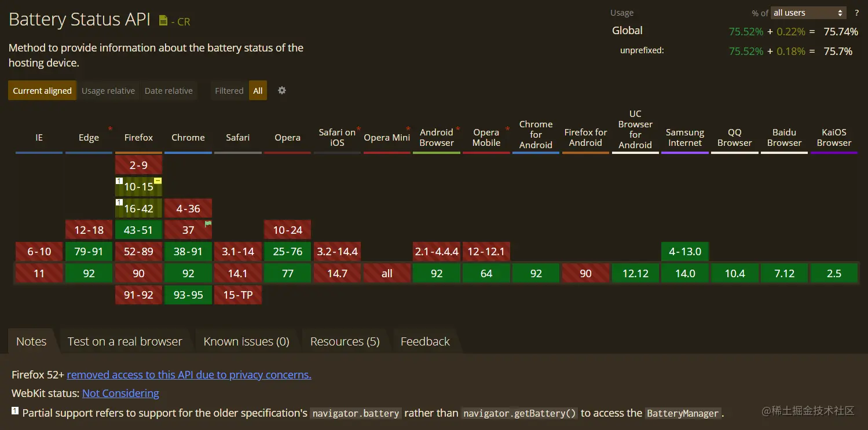Toggle the All browsers option
Screen dimensions: 868x430
[258, 90]
